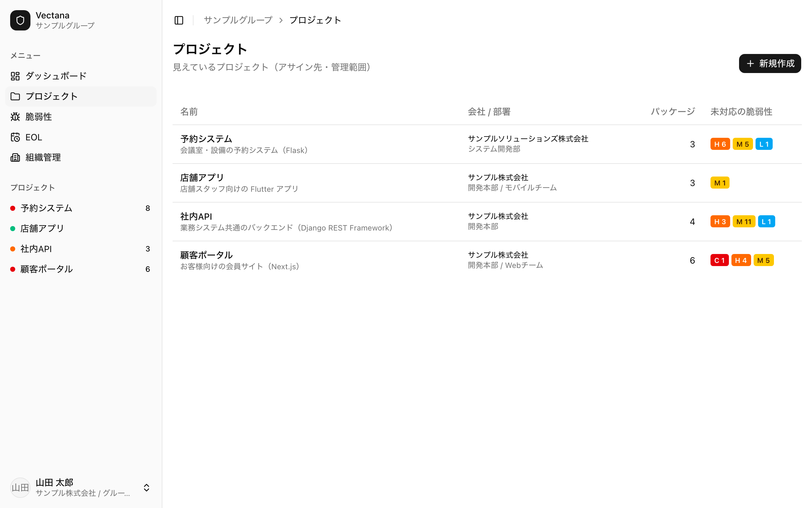This screenshot has height=508, width=812.
Task: Open 予約システム row title in table
Action: [206, 139]
